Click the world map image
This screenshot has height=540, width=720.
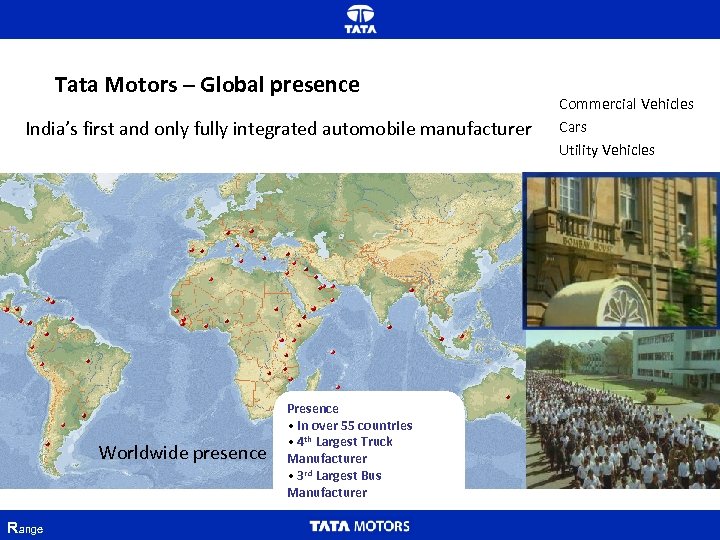point(262,331)
